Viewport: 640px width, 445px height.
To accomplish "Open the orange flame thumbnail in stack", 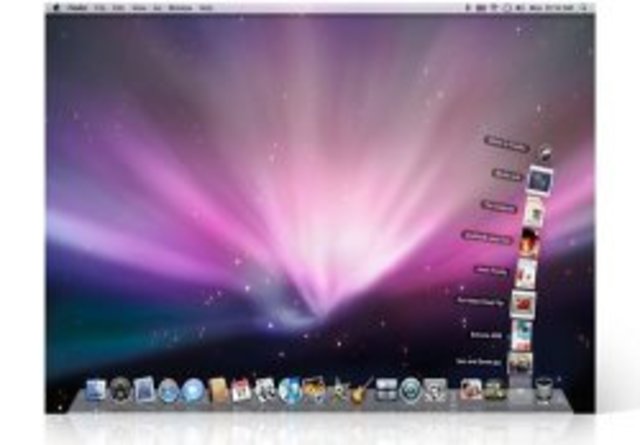I will 529,243.
